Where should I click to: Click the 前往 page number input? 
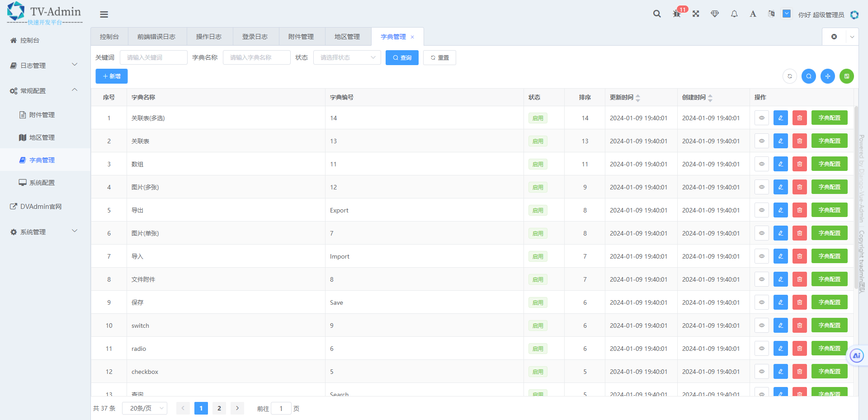pos(281,408)
